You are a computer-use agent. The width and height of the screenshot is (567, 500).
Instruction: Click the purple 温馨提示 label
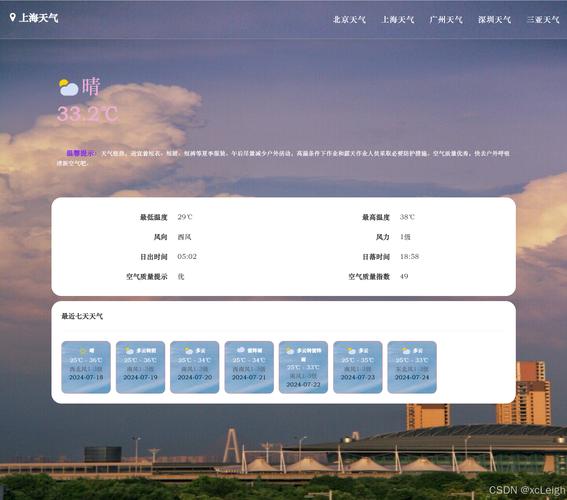click(80, 153)
